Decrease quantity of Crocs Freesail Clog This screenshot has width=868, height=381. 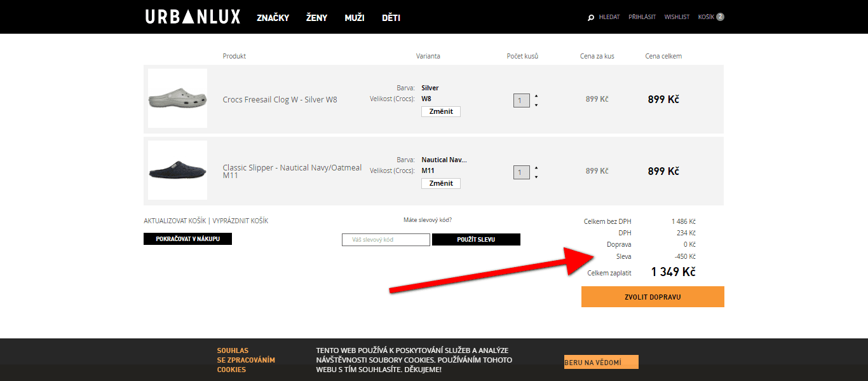(536, 105)
